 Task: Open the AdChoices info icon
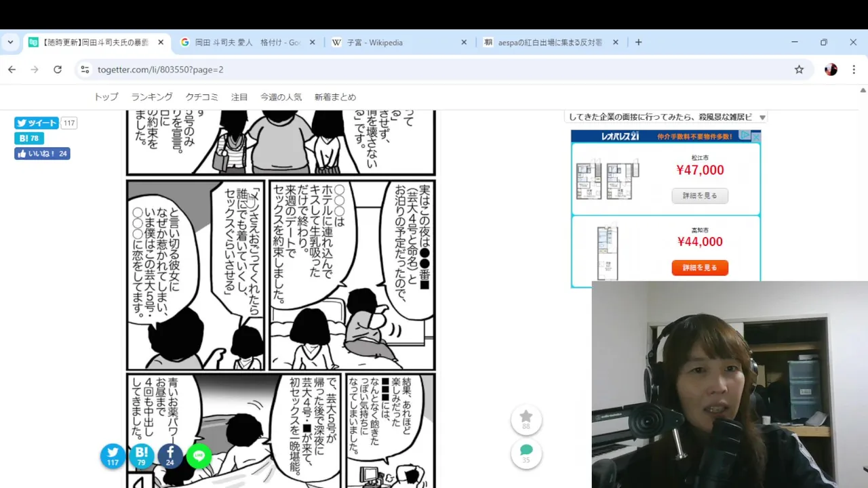click(746, 136)
